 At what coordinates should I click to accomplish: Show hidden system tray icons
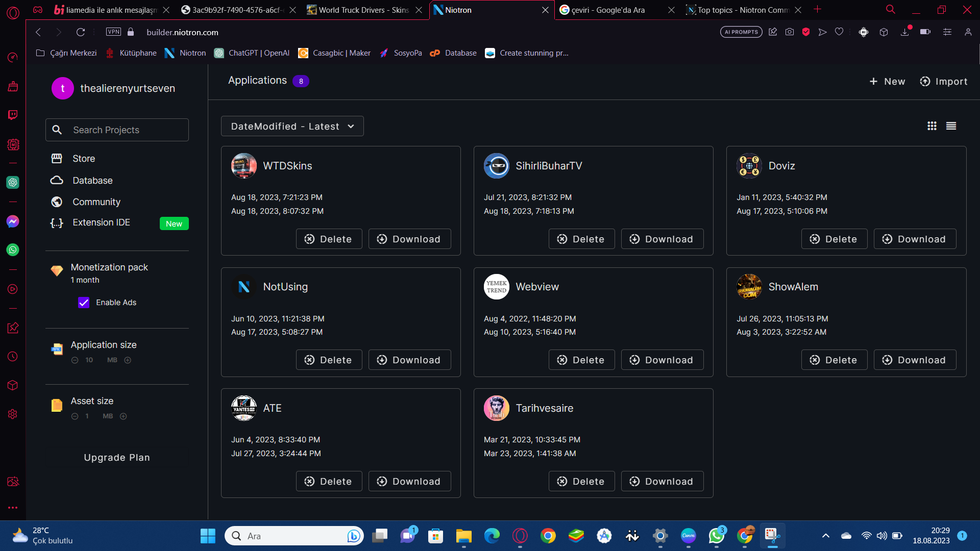click(825, 536)
